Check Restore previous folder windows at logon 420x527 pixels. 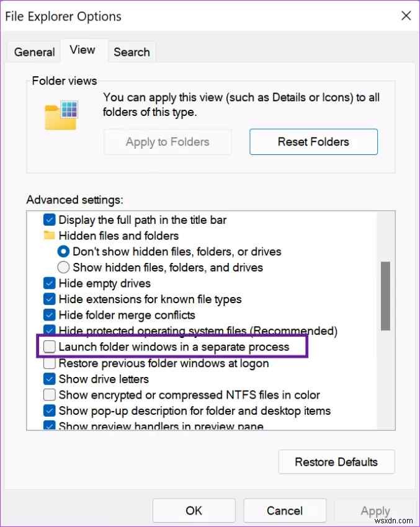tap(48, 363)
